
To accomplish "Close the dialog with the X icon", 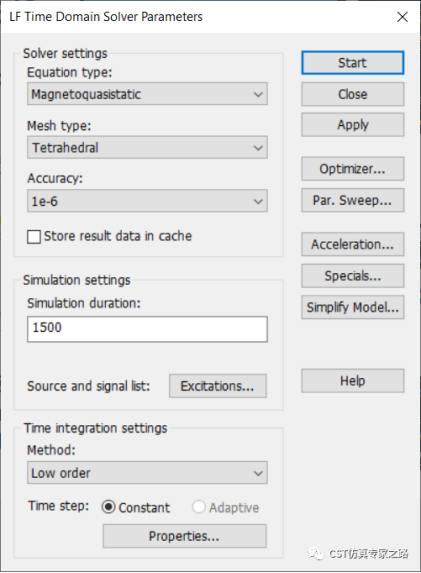I will click(402, 17).
